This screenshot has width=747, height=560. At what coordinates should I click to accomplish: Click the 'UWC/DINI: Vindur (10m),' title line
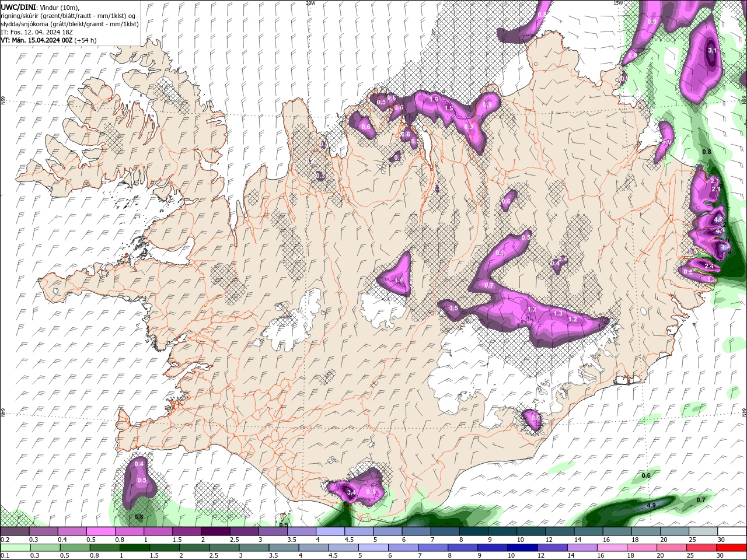click(40, 7)
